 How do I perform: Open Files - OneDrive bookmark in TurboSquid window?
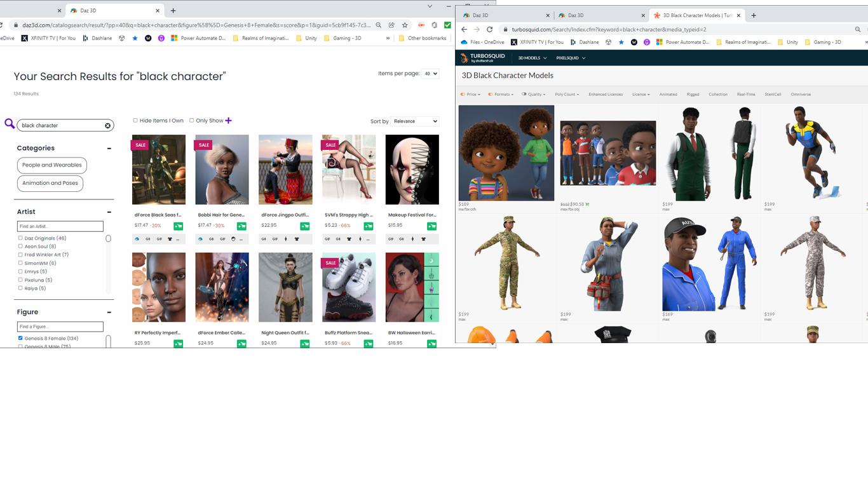click(482, 42)
